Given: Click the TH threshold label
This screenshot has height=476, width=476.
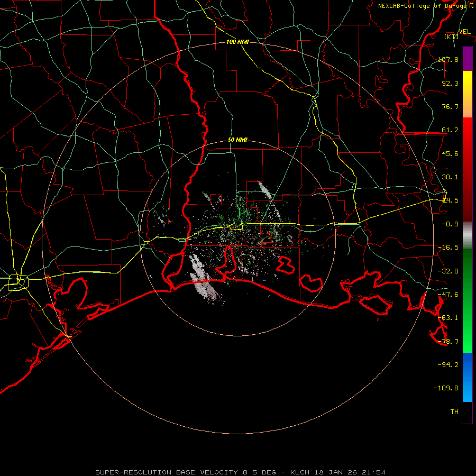Looking at the screenshot, I should (454, 411).
